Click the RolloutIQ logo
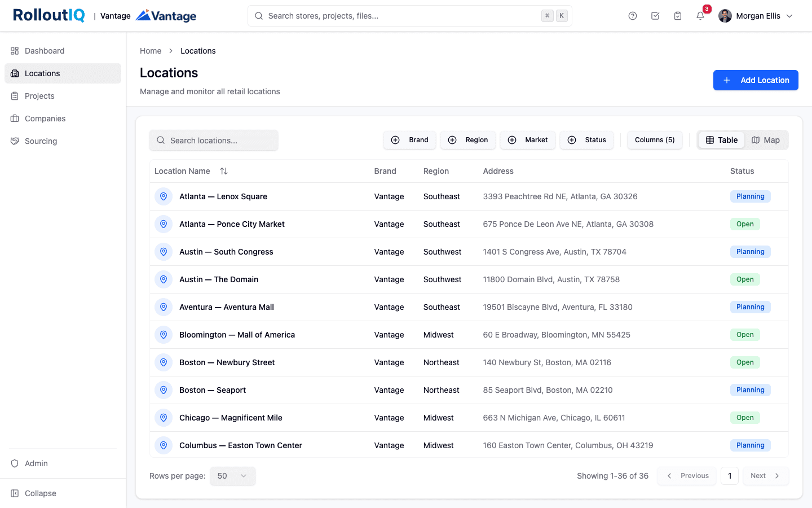 (49, 15)
